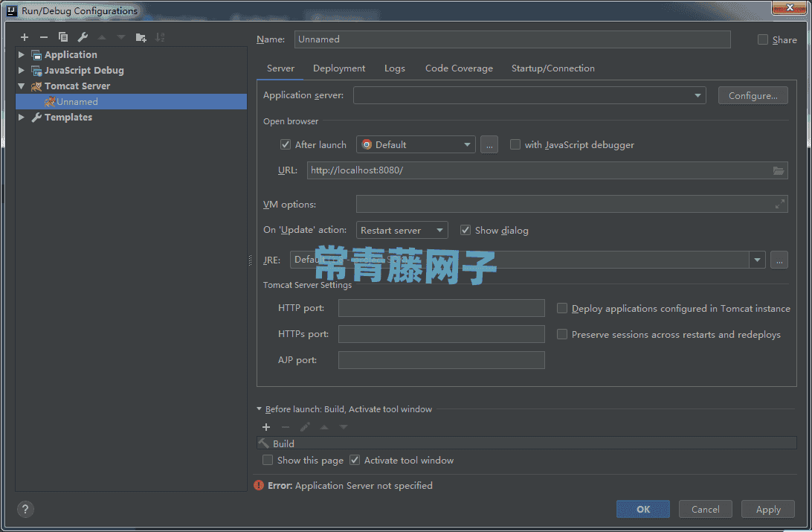Edit the before launch task pencil icon

305,427
